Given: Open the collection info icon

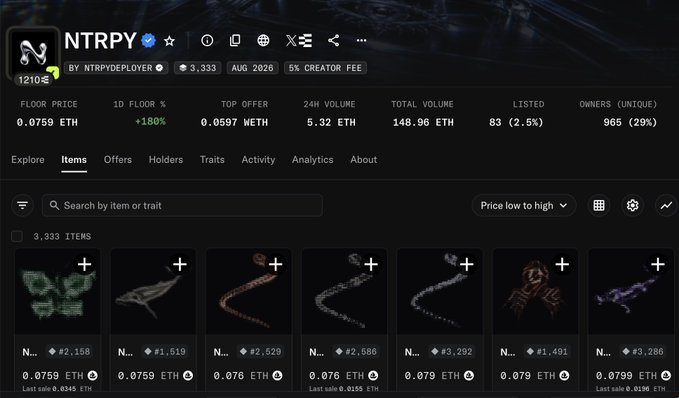Looking at the screenshot, I should click(x=207, y=40).
